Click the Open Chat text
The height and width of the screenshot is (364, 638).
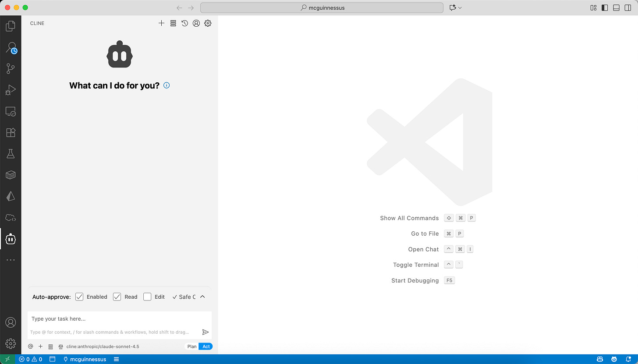(x=423, y=249)
